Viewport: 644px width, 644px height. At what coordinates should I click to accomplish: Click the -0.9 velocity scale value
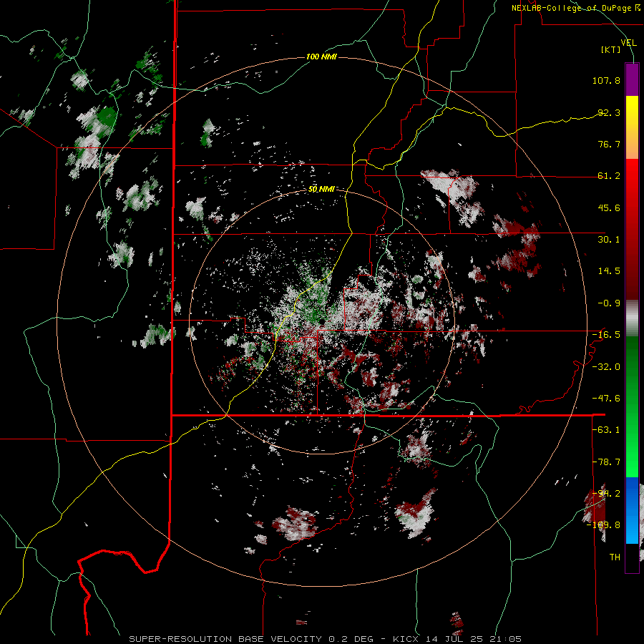click(609, 303)
